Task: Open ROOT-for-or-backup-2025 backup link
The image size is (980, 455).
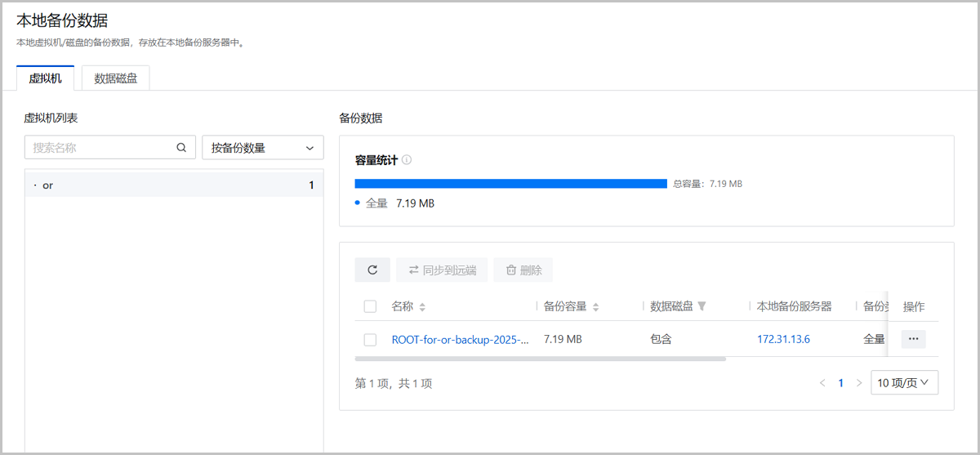Action: click(461, 339)
